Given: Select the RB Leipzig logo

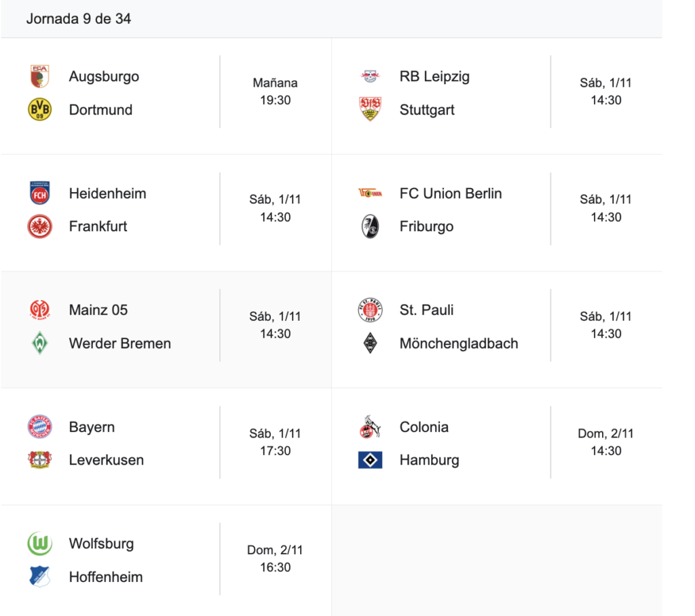Looking at the screenshot, I should tap(371, 77).
